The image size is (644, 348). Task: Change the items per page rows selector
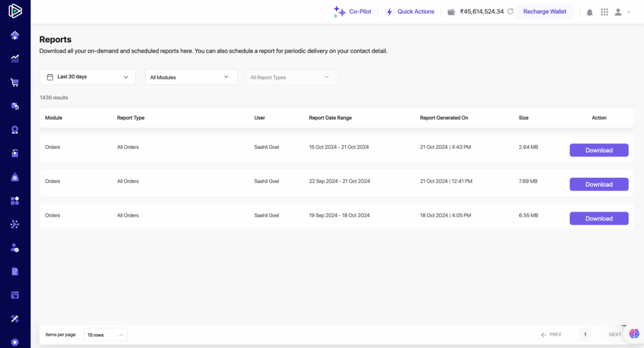point(105,335)
